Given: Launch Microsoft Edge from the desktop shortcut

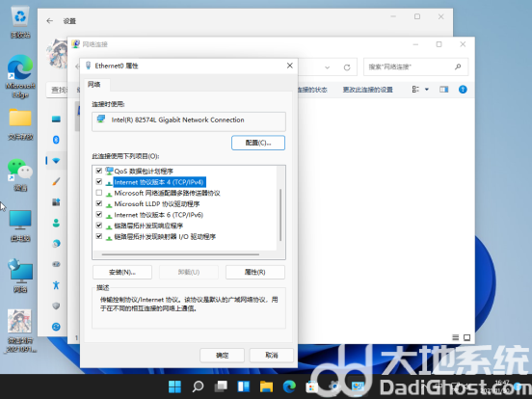Looking at the screenshot, I should (20, 76).
